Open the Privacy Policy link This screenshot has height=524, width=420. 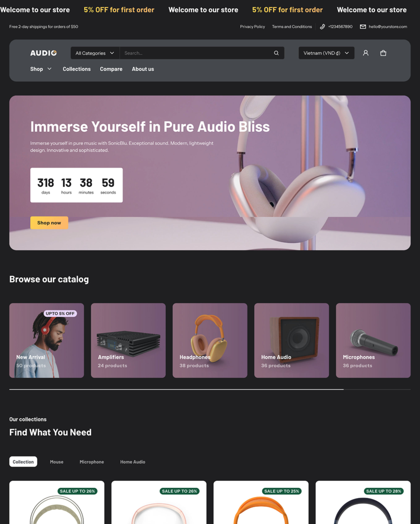coord(252,27)
